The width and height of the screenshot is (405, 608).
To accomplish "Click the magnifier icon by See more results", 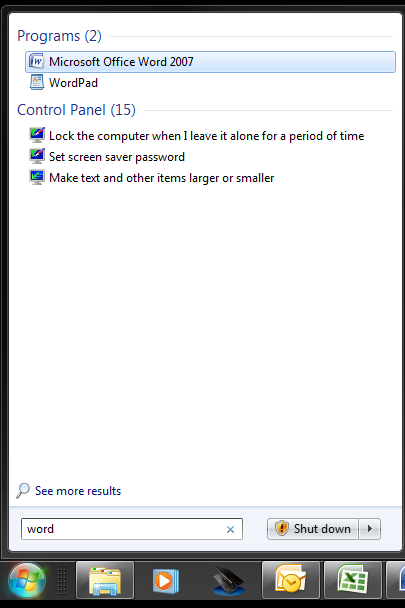I will (x=22, y=491).
